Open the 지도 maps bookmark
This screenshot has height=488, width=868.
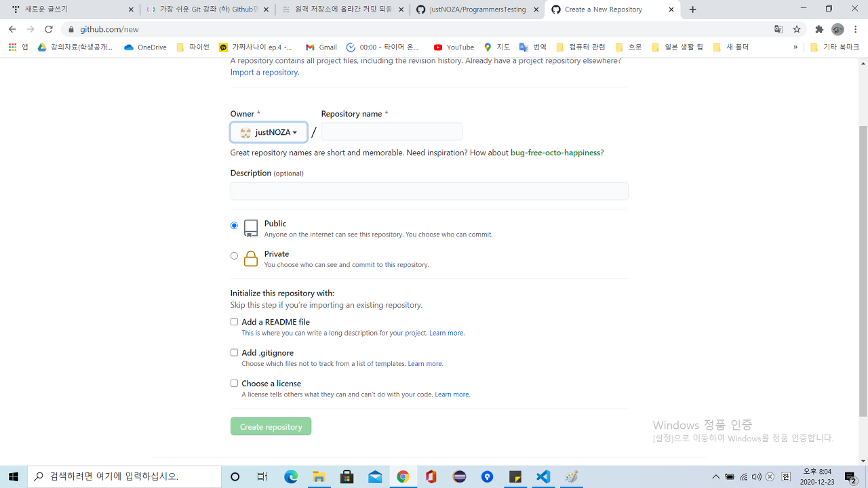(496, 47)
